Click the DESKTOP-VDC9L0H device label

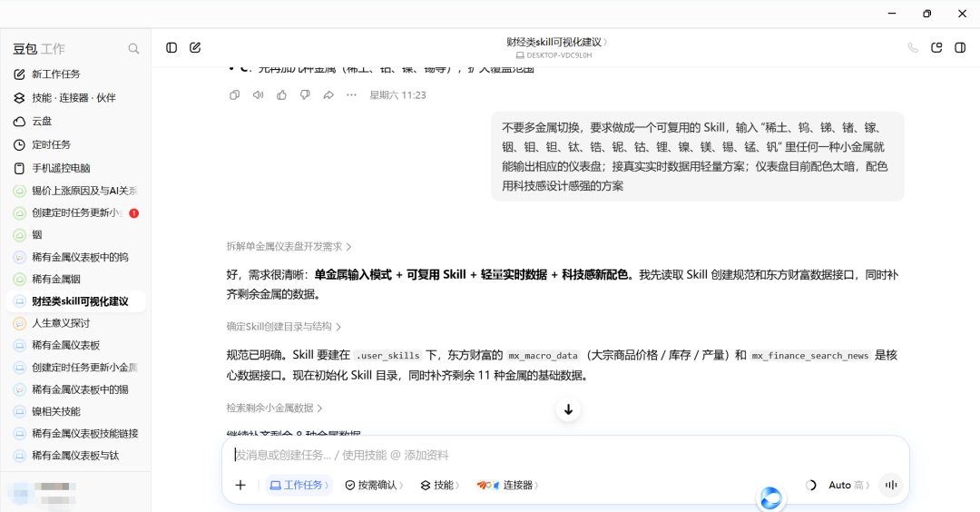coord(554,55)
